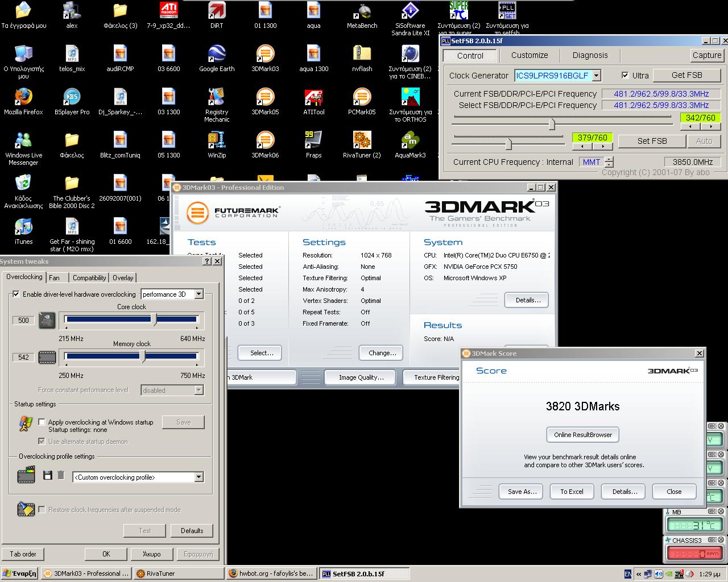Viewport: 728px width, 582px height.
Task: Launch Fraps from the desktop
Action: tap(313, 144)
